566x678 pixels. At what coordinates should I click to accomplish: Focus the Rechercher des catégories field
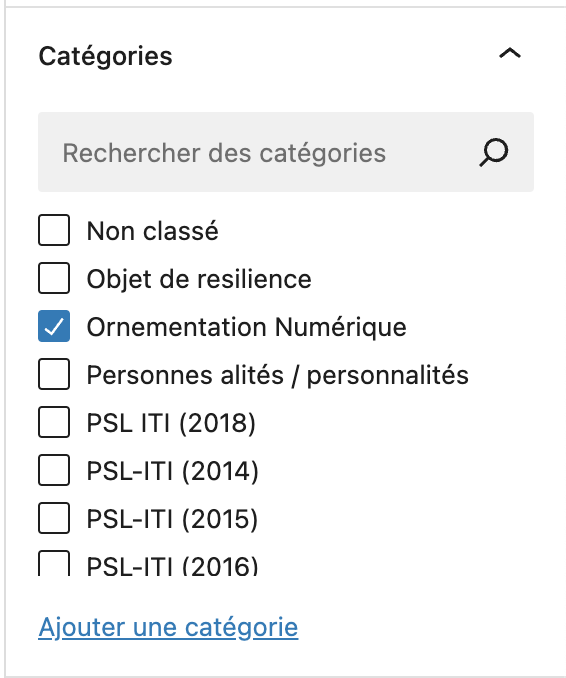(x=286, y=152)
